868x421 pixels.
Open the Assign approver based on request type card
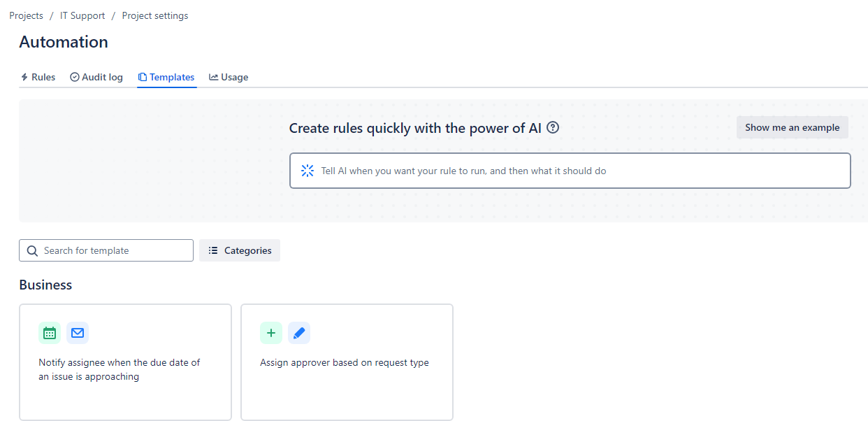coord(347,362)
